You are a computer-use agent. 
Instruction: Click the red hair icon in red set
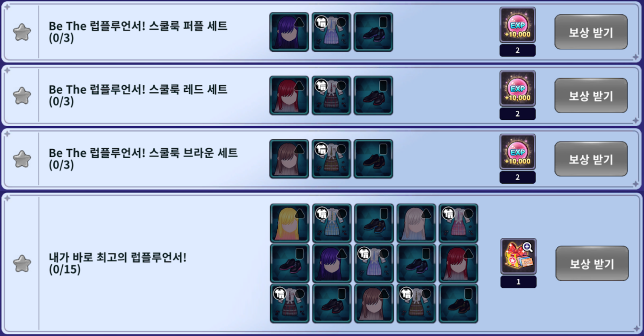click(289, 95)
